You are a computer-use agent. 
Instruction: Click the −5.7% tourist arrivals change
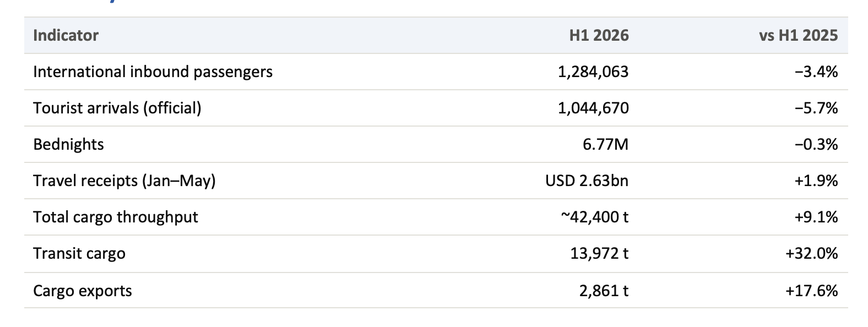point(816,108)
